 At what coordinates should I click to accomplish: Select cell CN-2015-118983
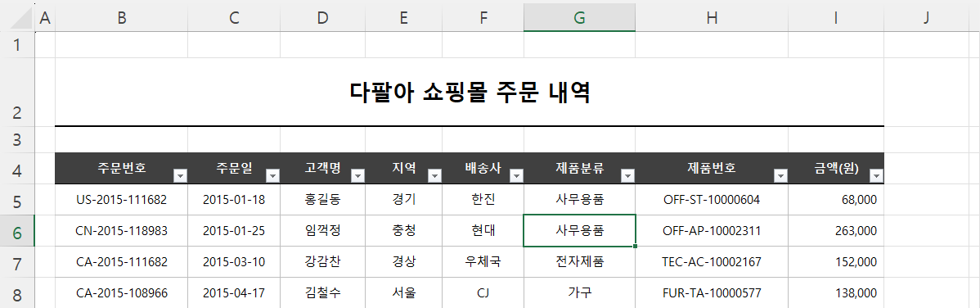[122, 230]
